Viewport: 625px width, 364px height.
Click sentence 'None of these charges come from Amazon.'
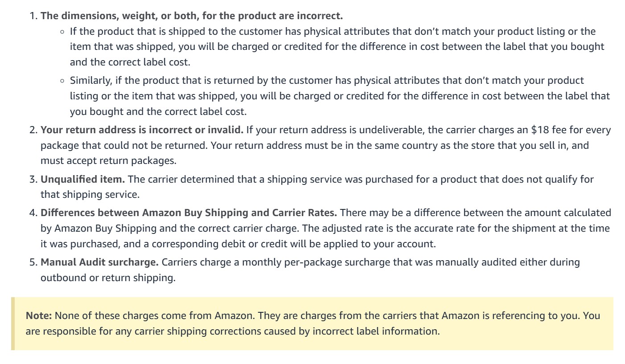click(155, 316)
